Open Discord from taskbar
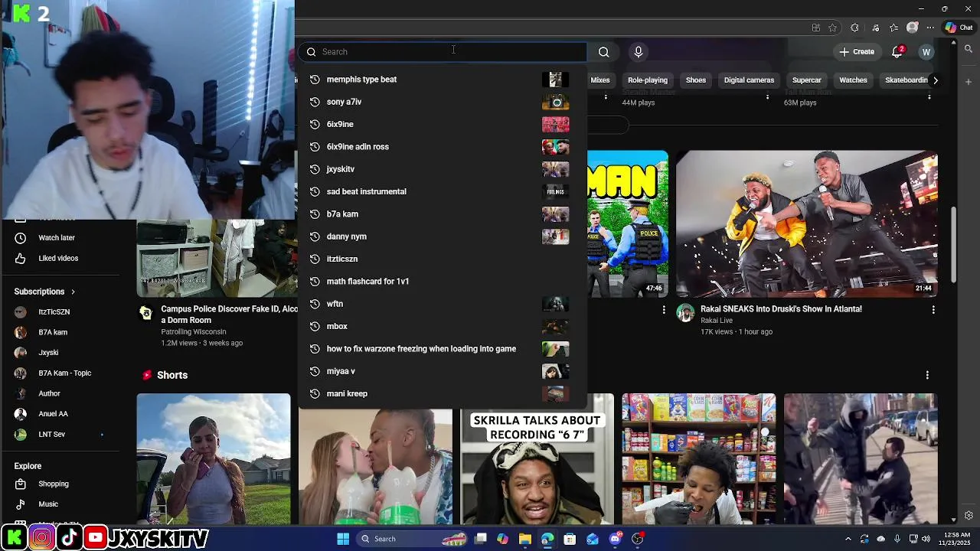 (x=615, y=540)
